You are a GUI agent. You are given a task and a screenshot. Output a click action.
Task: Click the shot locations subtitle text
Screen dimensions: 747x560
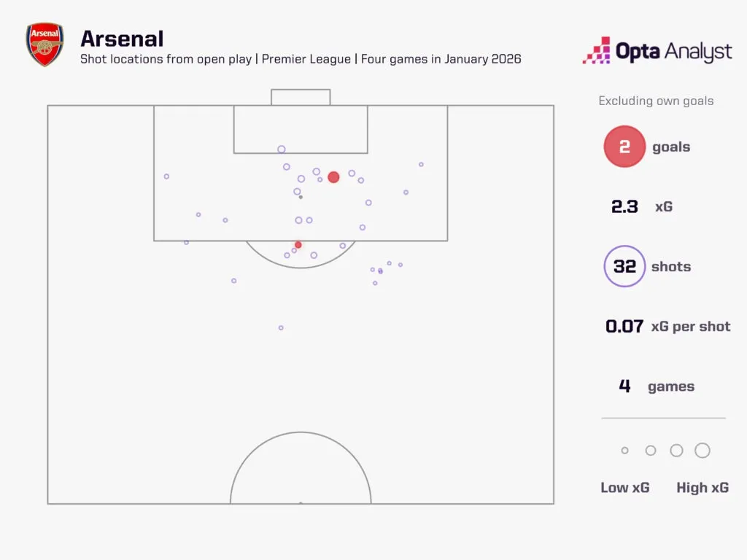(301, 59)
